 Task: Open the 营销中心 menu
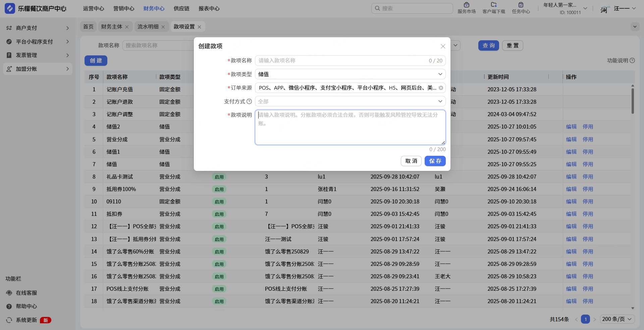click(124, 8)
